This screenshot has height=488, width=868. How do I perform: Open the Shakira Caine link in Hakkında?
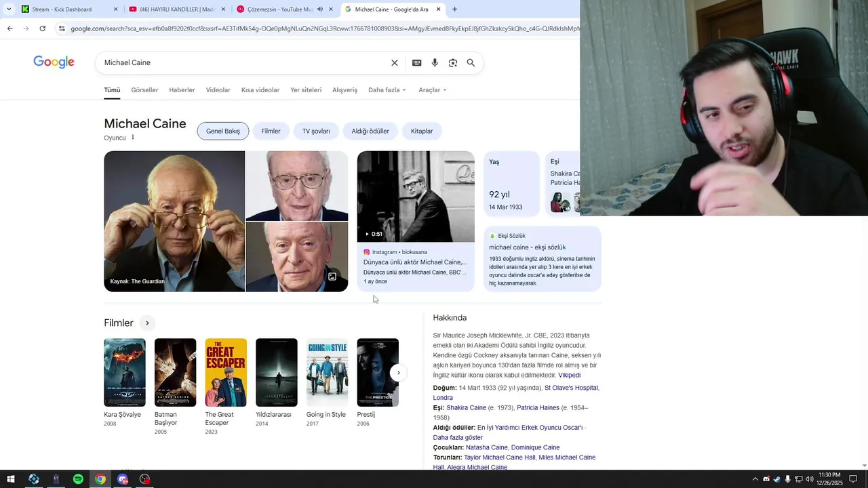466,408
